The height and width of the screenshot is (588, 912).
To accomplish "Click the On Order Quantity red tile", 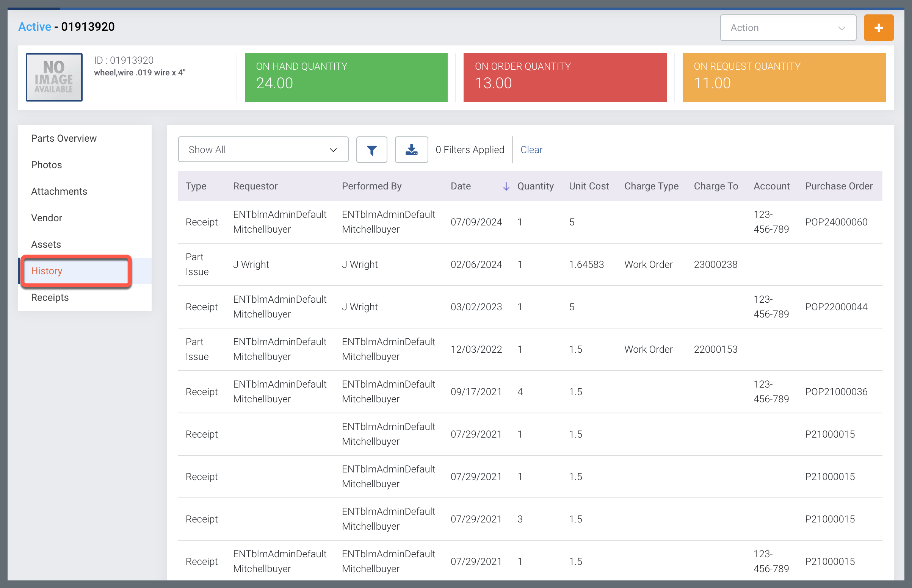I will [564, 78].
